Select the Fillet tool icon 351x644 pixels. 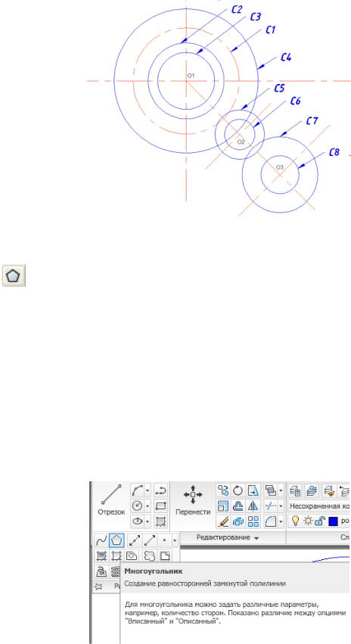tap(271, 521)
